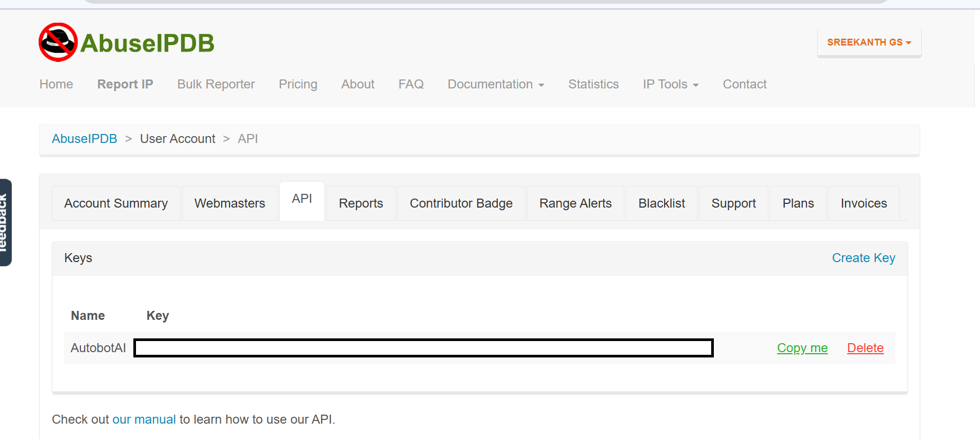The image size is (980, 439).
Task: Click the Key column header
Action: pos(158,316)
